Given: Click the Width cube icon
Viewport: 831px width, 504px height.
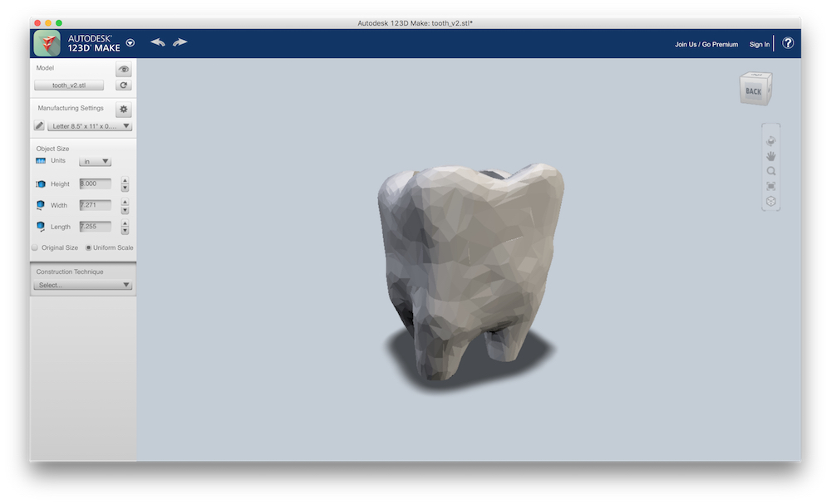Looking at the screenshot, I should pyautogui.click(x=40, y=205).
